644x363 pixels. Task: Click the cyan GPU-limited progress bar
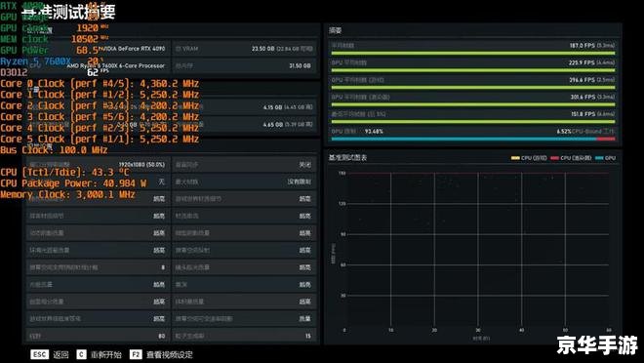click(463, 139)
